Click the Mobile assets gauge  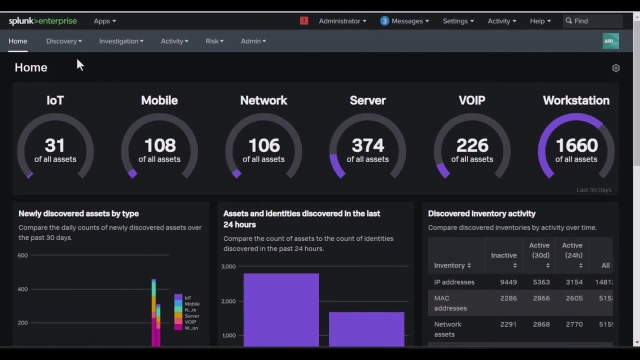click(x=159, y=147)
